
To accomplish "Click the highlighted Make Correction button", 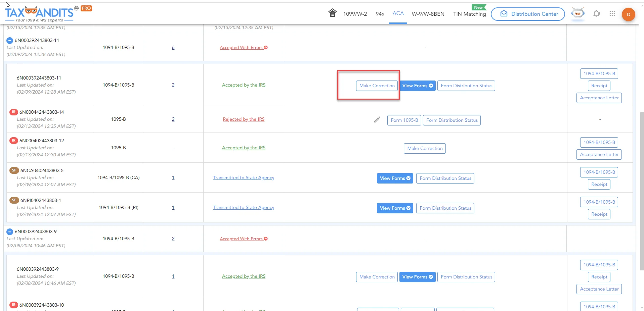I will click(x=377, y=86).
